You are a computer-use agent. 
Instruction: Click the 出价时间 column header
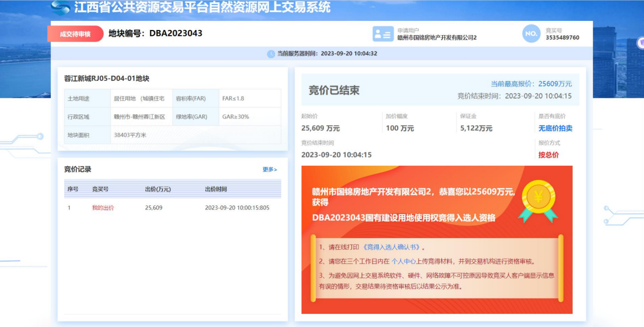216,189
